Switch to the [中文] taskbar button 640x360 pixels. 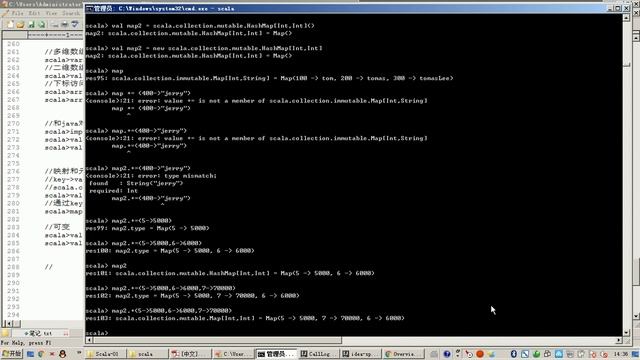tap(190, 354)
